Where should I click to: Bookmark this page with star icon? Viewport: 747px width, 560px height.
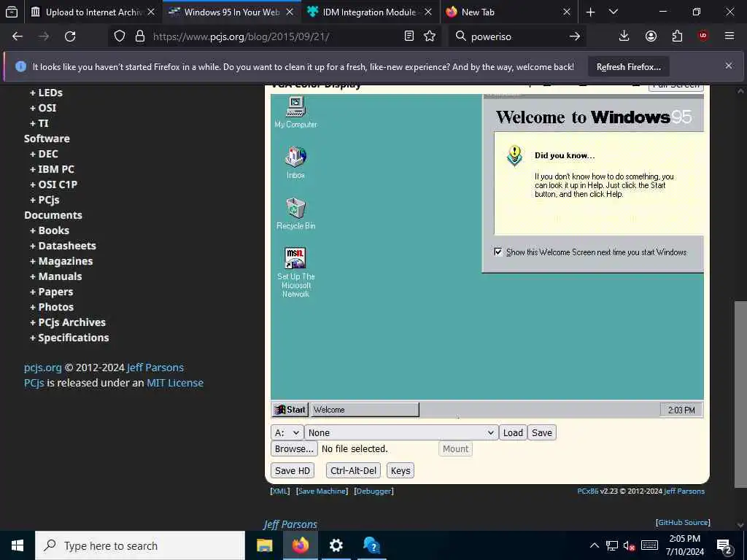(430, 36)
